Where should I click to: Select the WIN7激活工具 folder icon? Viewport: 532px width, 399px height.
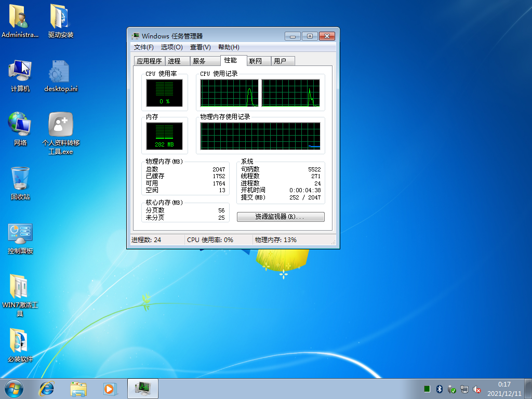[20, 295]
